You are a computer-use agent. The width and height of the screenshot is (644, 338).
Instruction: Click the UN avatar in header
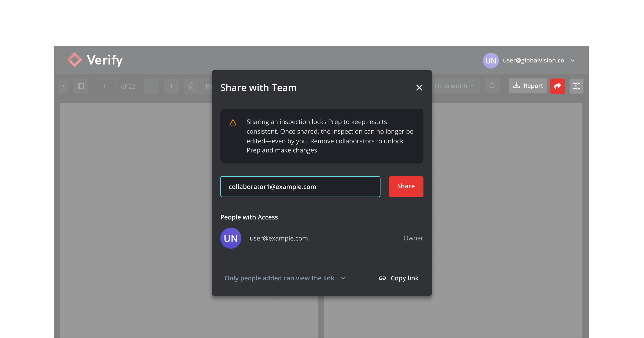click(491, 61)
